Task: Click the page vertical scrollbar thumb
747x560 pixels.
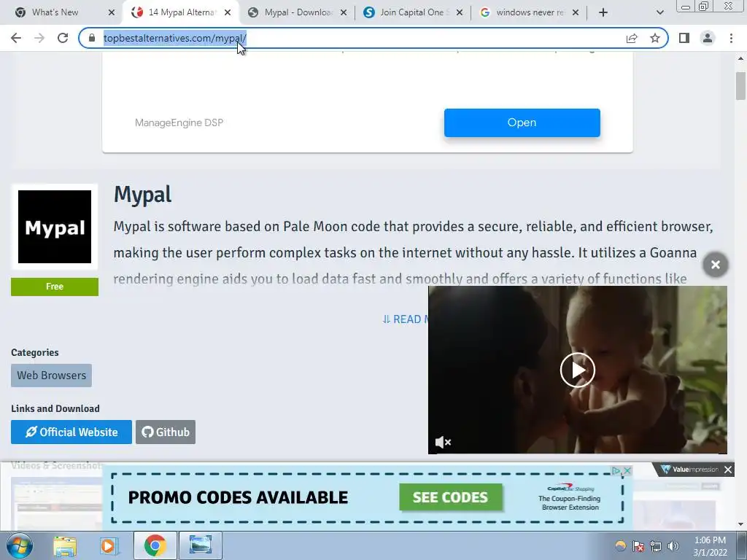Action: pos(740,86)
